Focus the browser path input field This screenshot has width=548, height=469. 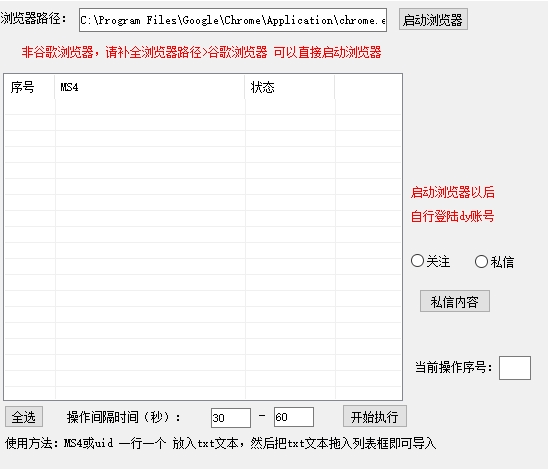click(x=233, y=20)
